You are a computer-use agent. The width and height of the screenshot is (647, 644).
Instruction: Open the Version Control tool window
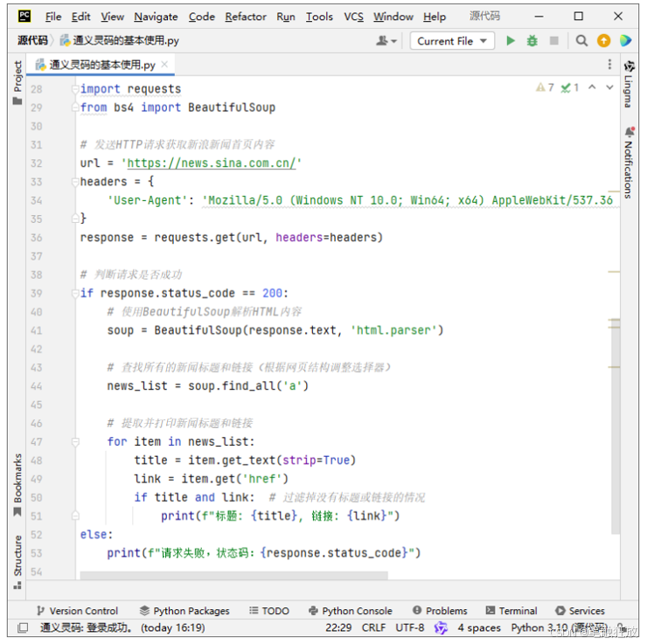pyautogui.click(x=77, y=611)
